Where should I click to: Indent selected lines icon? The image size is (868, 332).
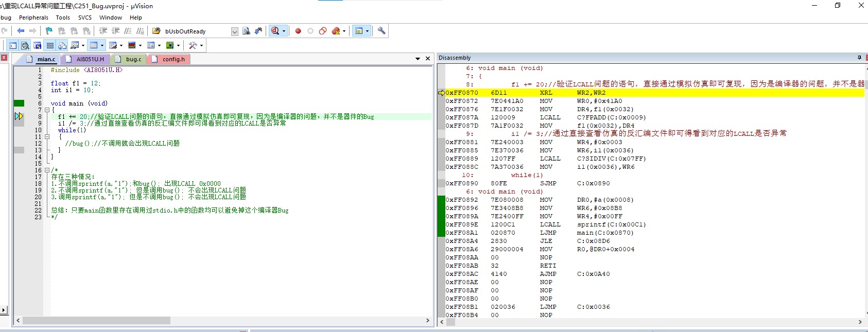click(103, 31)
